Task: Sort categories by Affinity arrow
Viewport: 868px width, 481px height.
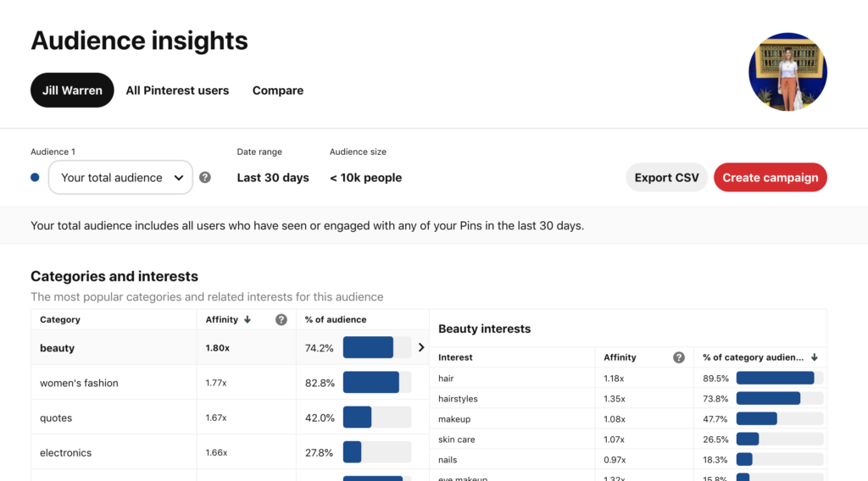Action: click(248, 320)
